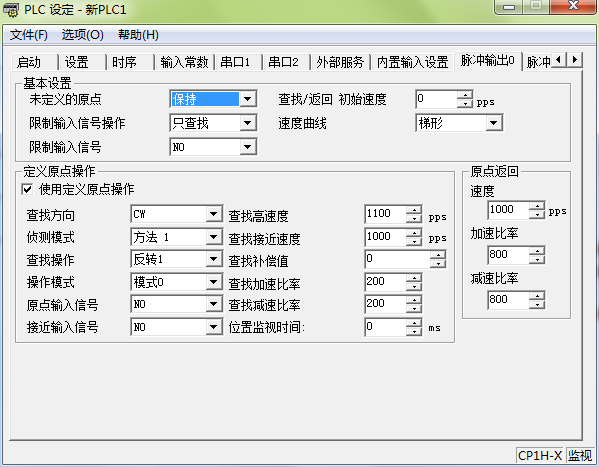Switch to the 内置输入设置 tab
The height and width of the screenshot is (467, 599).
click(x=413, y=62)
